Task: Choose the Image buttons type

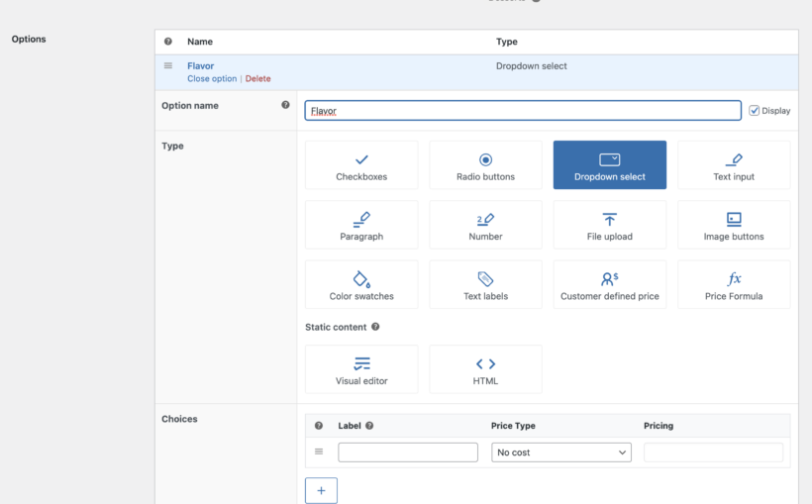Action: [734, 225]
